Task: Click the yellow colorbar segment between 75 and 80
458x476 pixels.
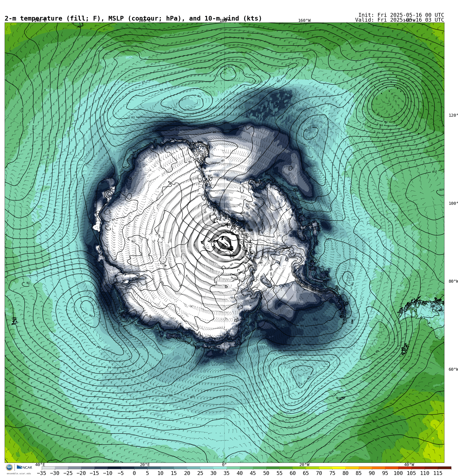Action: pyautogui.click(x=339, y=468)
